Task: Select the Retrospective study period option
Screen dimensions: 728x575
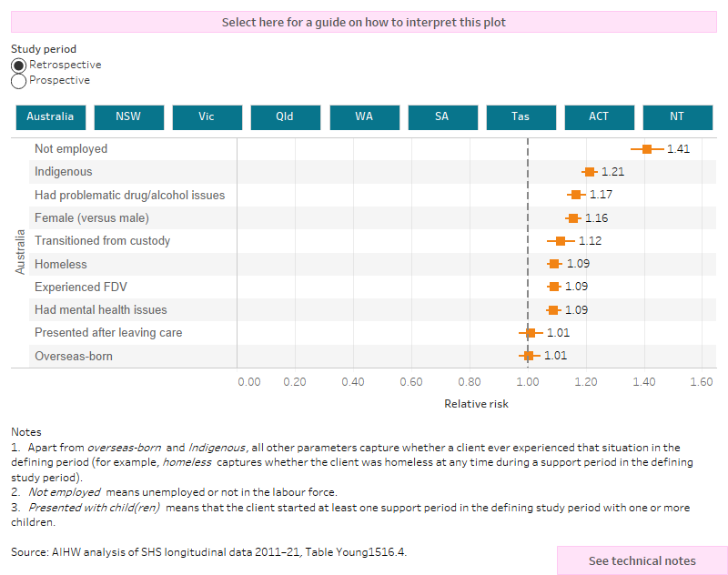Action: [x=19, y=66]
